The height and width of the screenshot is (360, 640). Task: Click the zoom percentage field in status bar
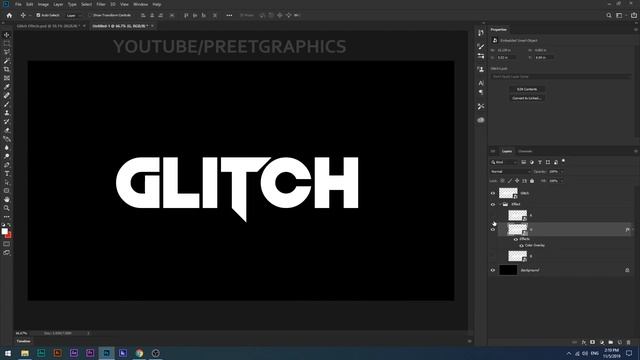[21, 333]
